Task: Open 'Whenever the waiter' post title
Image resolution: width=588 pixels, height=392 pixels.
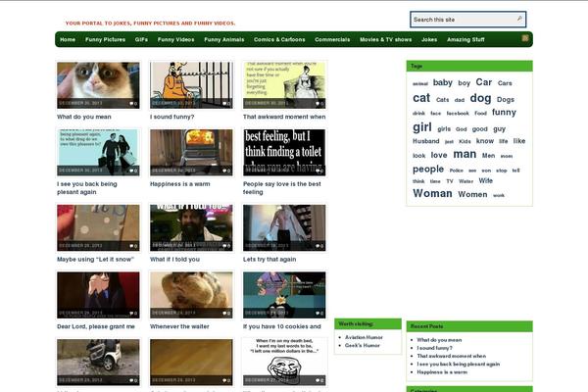Action: tap(179, 326)
